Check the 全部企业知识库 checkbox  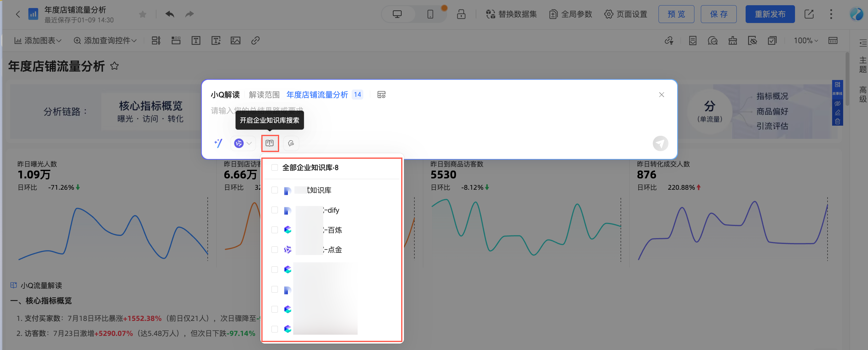point(275,168)
